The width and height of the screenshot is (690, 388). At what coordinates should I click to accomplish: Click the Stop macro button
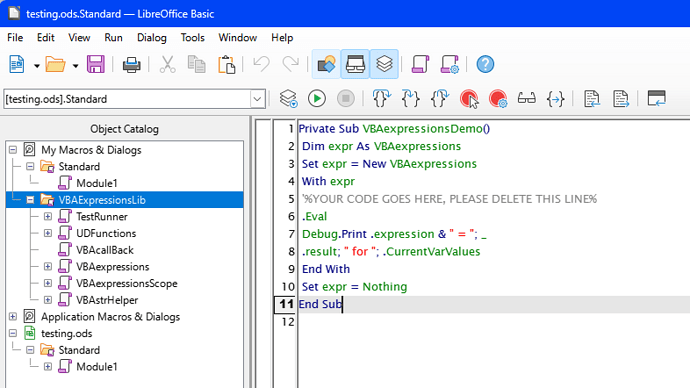[x=346, y=99]
